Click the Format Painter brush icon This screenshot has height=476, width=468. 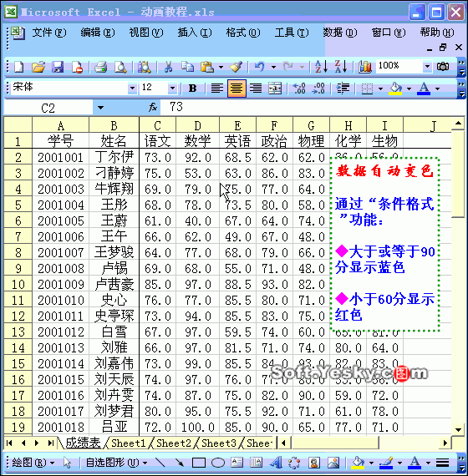click(x=236, y=67)
